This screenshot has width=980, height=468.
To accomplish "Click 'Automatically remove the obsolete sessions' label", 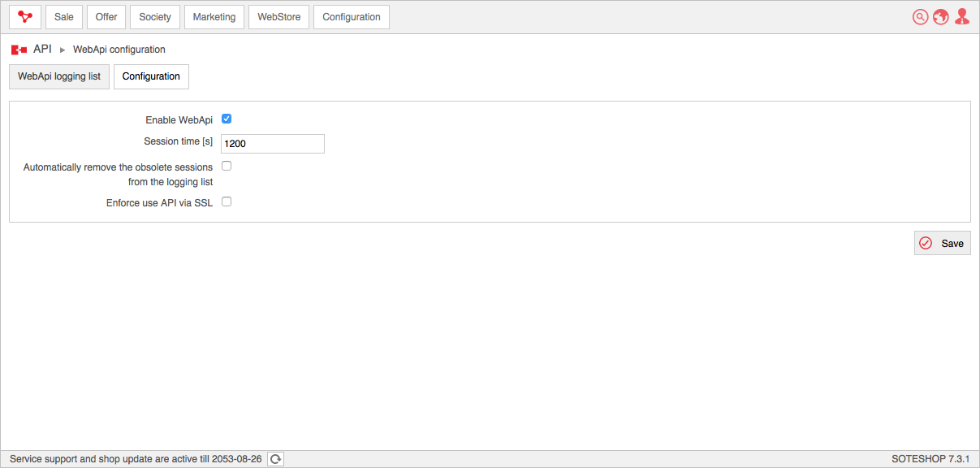I will (119, 175).
